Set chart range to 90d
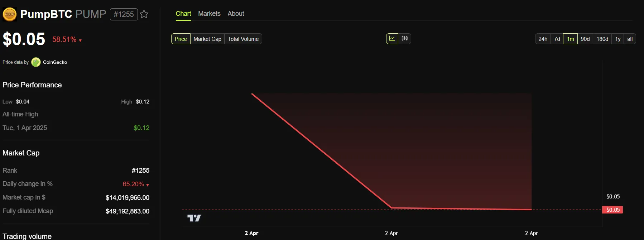The height and width of the screenshot is (240, 644). point(585,39)
